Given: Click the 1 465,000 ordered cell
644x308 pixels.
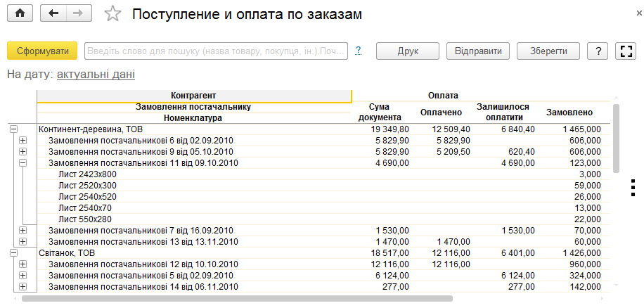Looking at the screenshot, I should (581, 129).
